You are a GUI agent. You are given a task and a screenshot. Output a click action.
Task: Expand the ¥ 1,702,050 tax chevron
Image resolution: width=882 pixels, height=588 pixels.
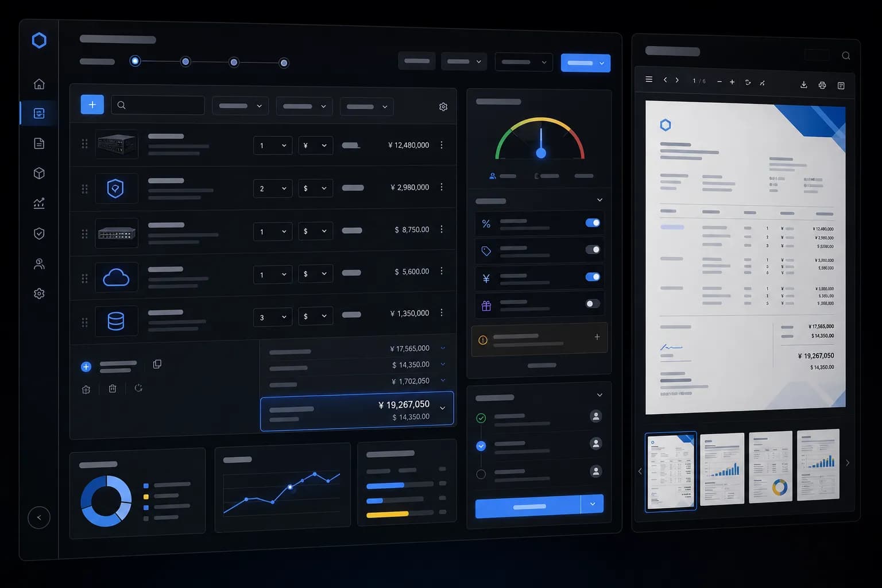pos(443,380)
